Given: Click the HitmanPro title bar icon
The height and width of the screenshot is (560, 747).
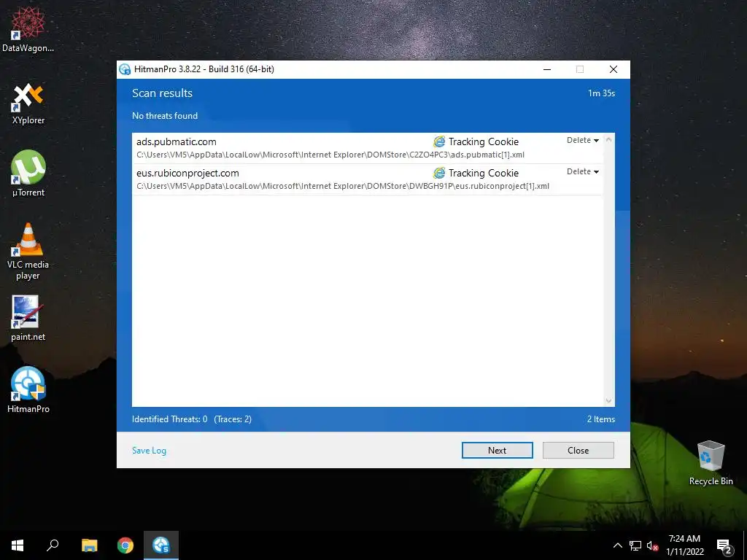Looking at the screenshot, I should 125,69.
